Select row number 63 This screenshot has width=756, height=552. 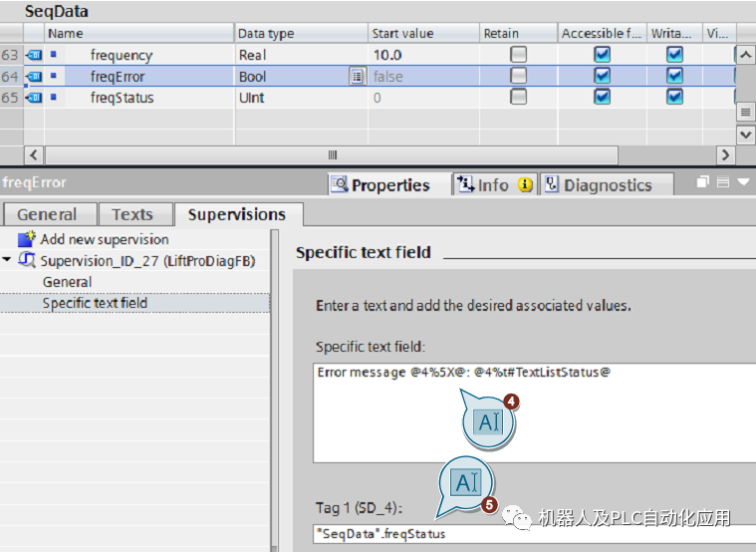(x=11, y=55)
